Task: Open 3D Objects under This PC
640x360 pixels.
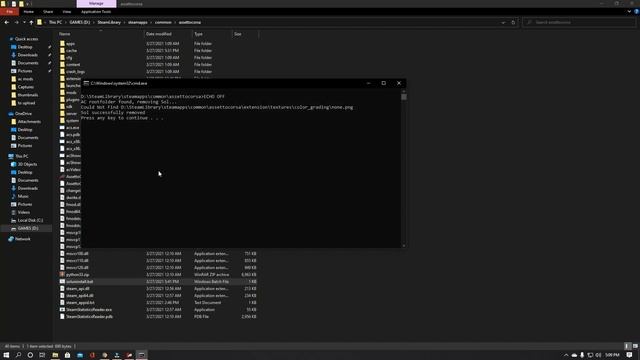Action: click(x=27, y=164)
